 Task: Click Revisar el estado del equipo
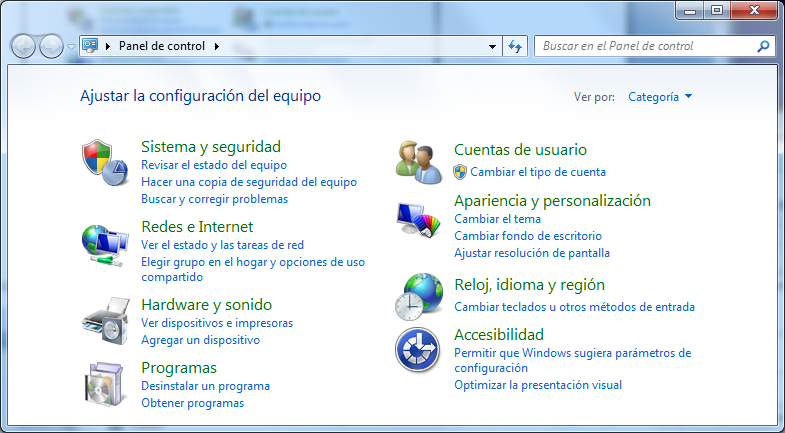pos(214,165)
